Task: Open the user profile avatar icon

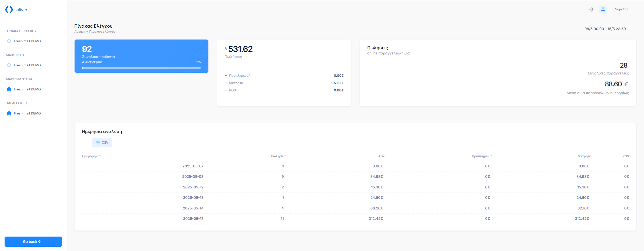Action: pyautogui.click(x=603, y=9)
